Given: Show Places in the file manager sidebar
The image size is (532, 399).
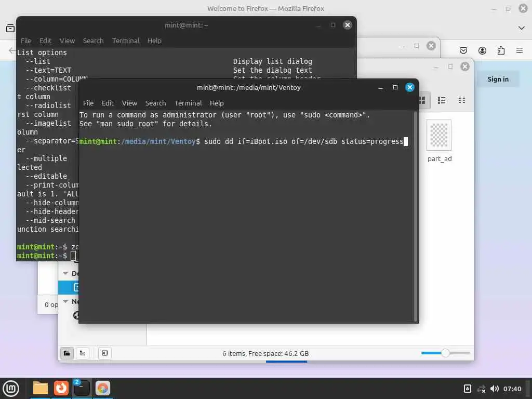Looking at the screenshot, I should (x=67, y=353).
